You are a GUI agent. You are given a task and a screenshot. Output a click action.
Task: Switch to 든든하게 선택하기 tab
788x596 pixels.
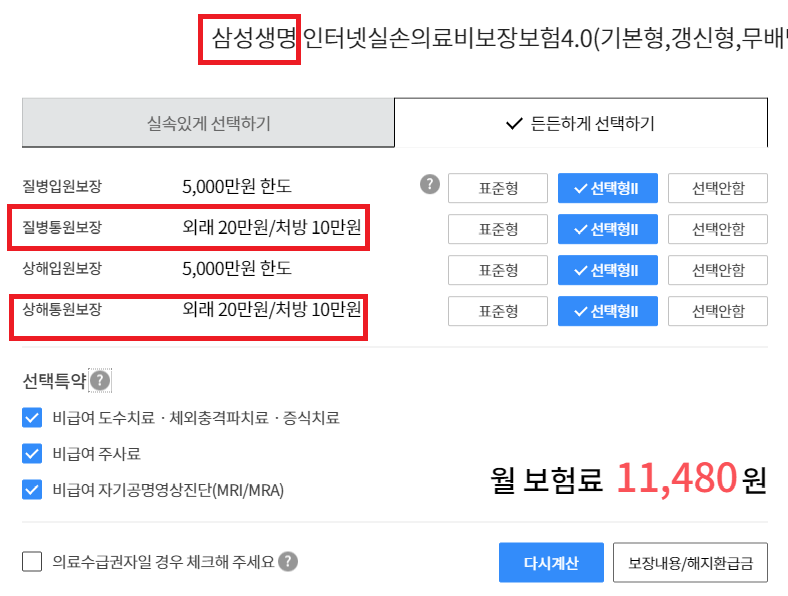[581, 123]
